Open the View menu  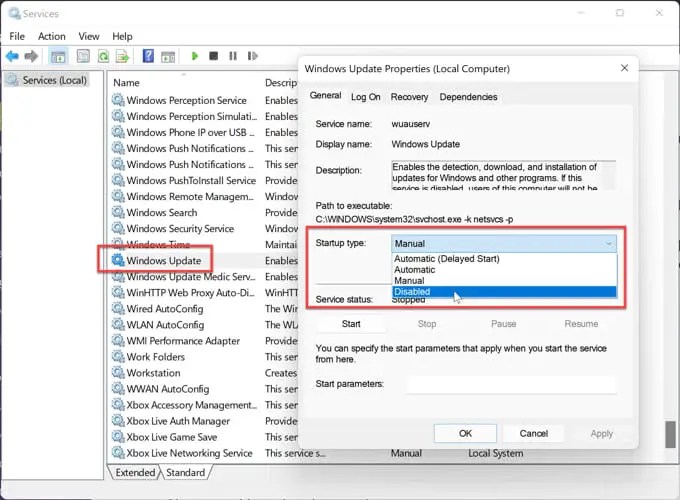pyautogui.click(x=88, y=36)
